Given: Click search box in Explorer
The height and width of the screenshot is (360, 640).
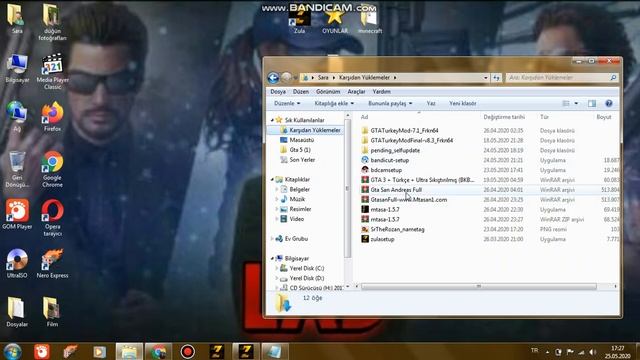Looking at the screenshot, I should (x=562, y=78).
